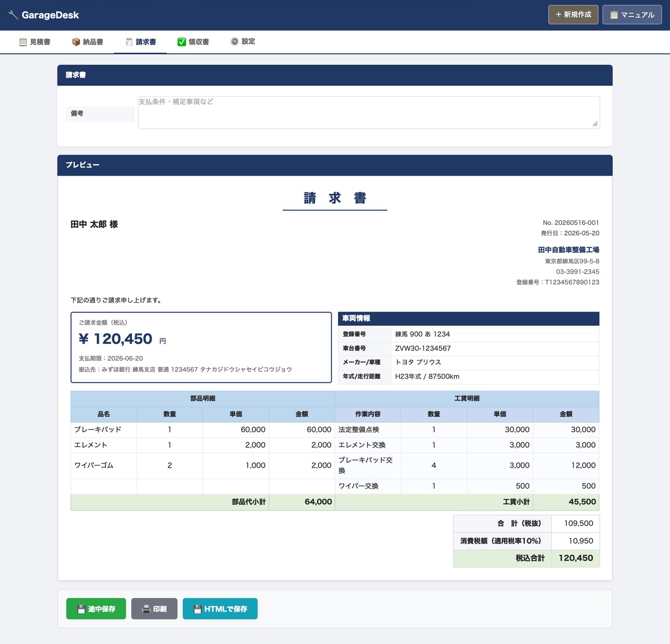Click the labor subtotal value 45,500
This screenshot has width=670, height=644.
(x=582, y=502)
